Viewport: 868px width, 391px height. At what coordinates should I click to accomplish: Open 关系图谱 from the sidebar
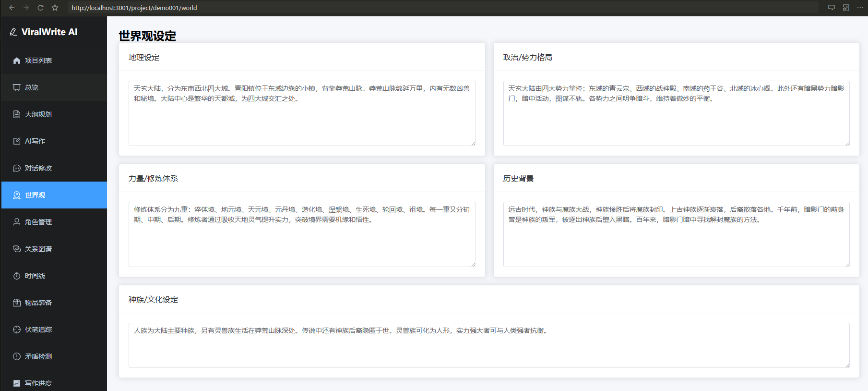coord(54,249)
